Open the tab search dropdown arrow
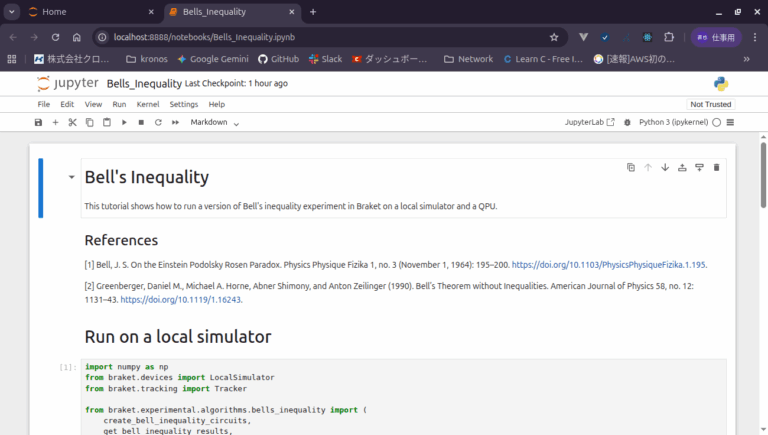The width and height of the screenshot is (768, 435). (12, 12)
